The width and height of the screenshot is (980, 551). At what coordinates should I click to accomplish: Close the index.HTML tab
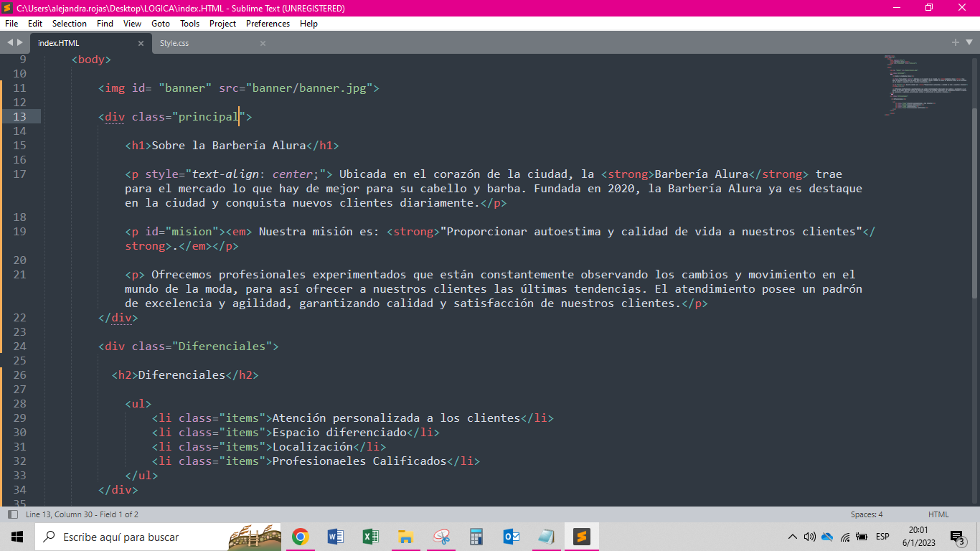(141, 43)
